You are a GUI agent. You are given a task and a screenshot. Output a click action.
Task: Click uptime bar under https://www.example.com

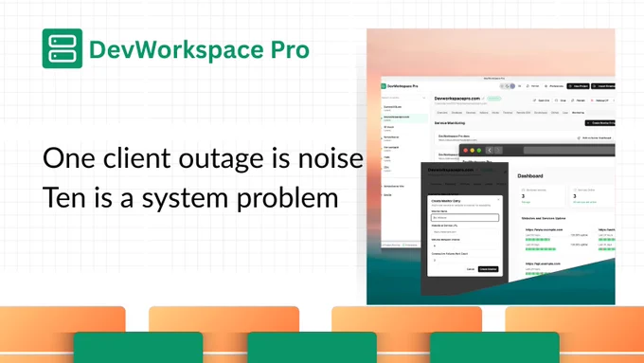click(538, 239)
